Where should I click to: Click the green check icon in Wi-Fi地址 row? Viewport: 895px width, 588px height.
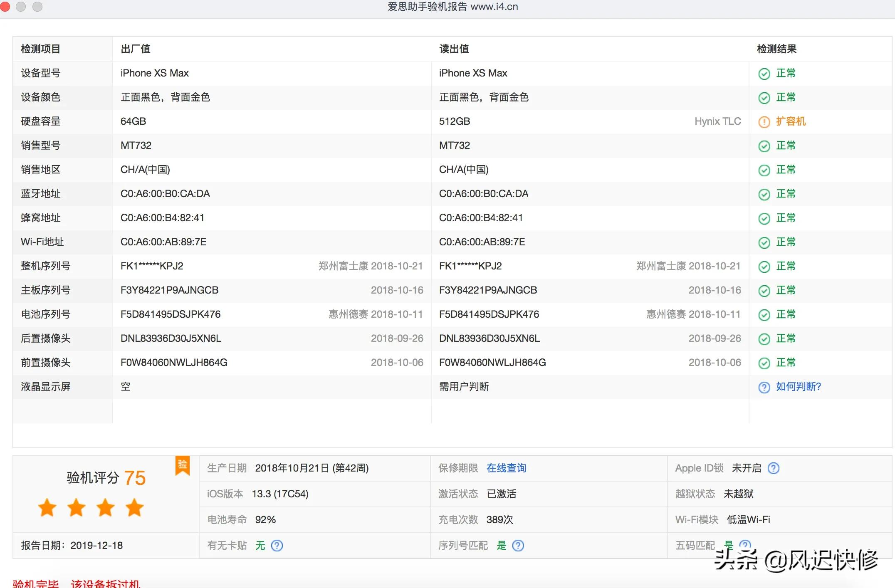[764, 243]
